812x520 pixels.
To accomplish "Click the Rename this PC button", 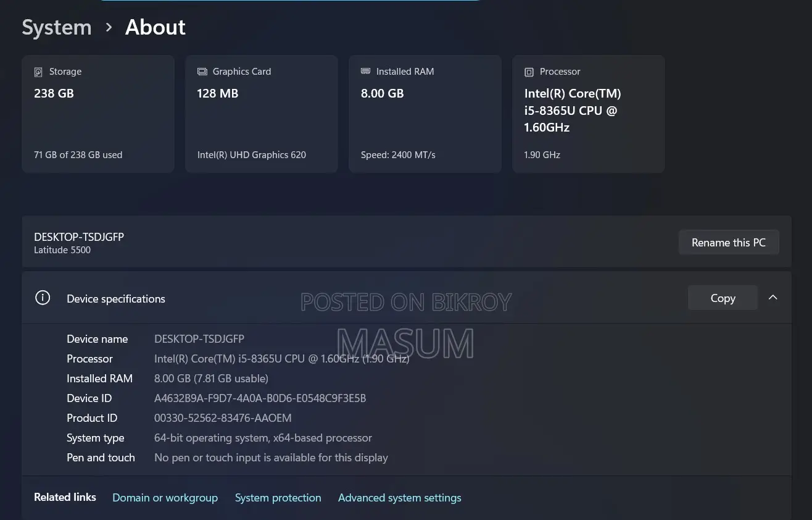I will [729, 243].
